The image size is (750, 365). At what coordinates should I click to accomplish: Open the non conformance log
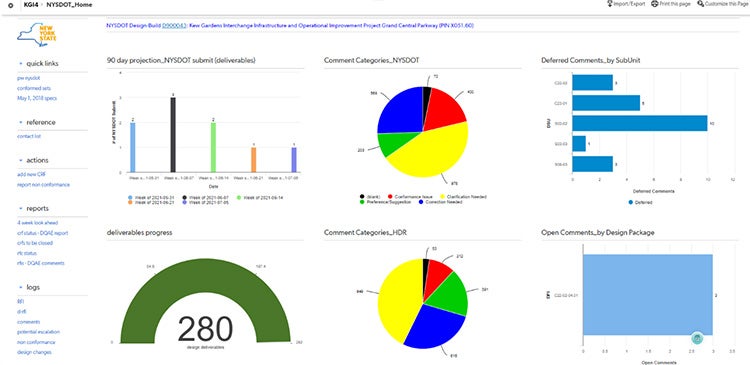click(36, 342)
